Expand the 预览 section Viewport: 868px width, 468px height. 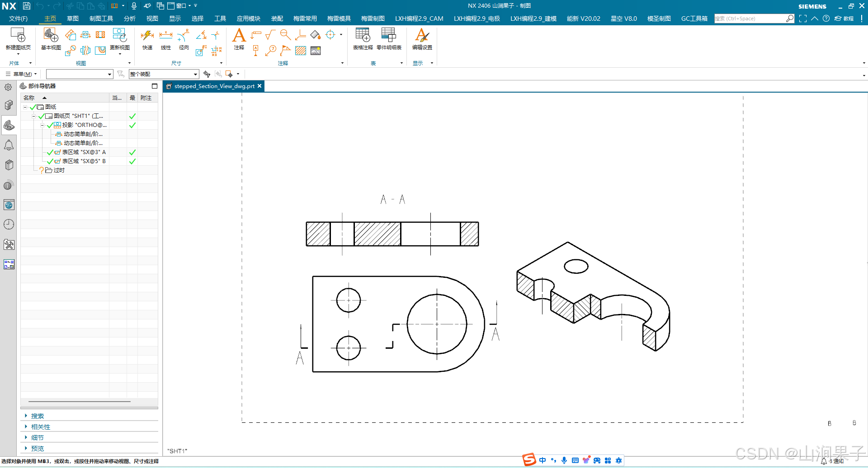[x=26, y=448]
